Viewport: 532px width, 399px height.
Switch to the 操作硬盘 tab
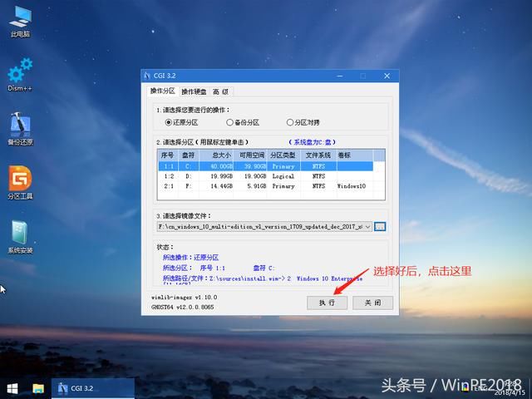(194, 91)
